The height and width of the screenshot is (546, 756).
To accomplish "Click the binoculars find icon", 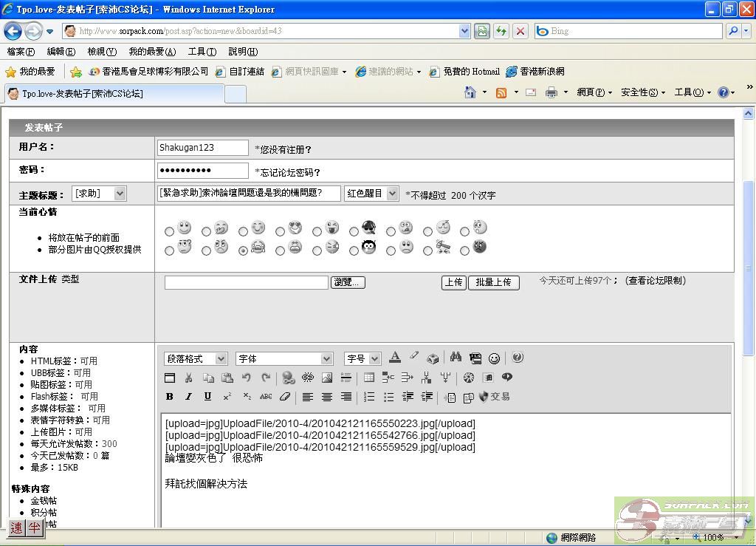I will click(x=456, y=358).
